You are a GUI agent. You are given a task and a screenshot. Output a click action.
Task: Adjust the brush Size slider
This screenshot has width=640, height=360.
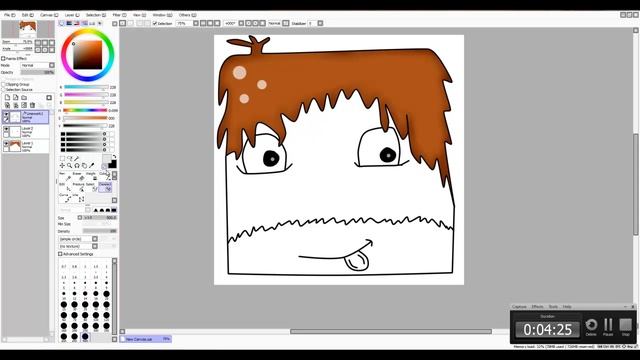pos(100,218)
